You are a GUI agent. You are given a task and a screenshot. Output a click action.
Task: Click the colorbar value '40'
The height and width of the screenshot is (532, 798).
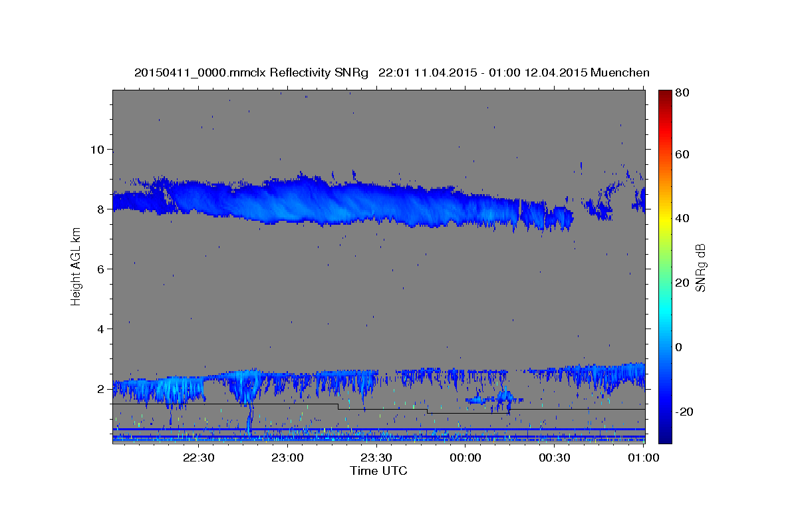[x=682, y=218]
